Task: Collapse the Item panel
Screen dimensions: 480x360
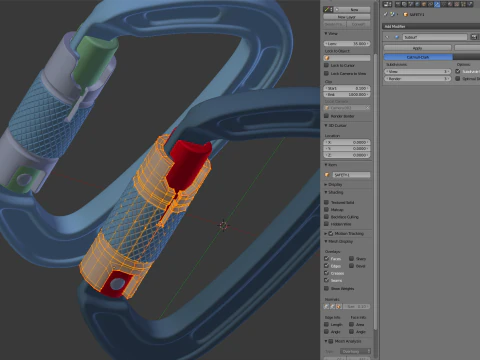Action: [x=326, y=165]
